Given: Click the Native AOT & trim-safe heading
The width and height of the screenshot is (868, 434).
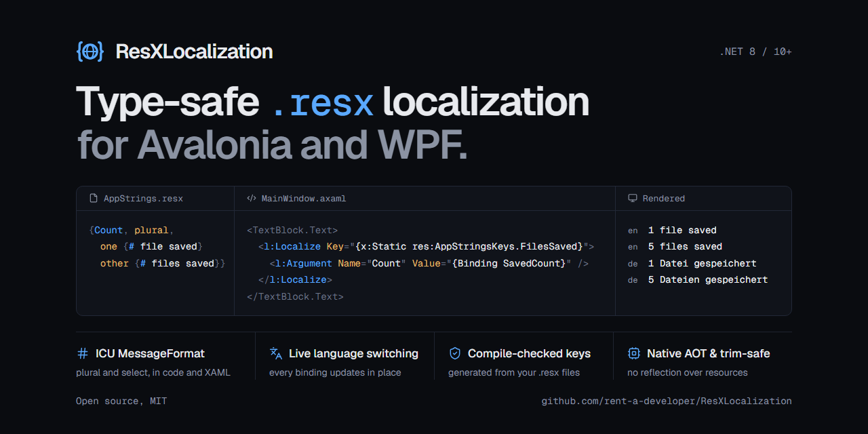Looking at the screenshot, I should click(708, 353).
